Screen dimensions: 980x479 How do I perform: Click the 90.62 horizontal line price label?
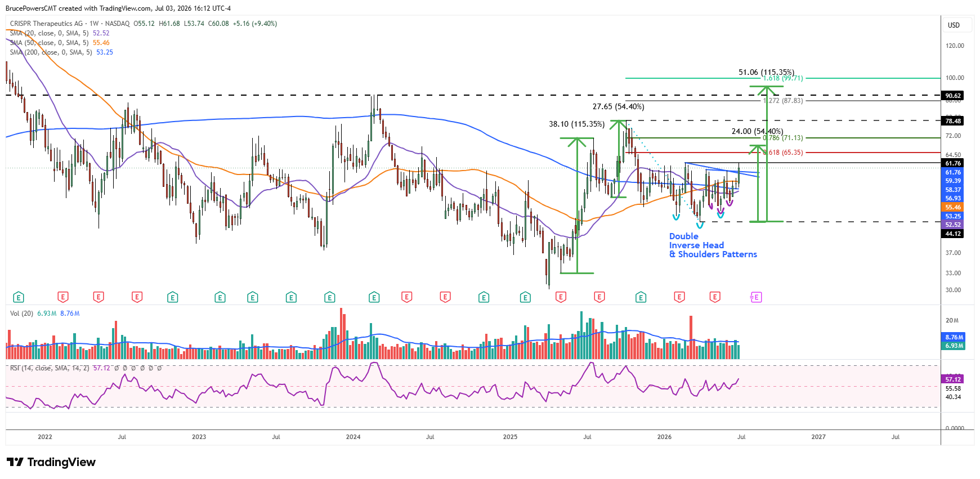coord(953,96)
